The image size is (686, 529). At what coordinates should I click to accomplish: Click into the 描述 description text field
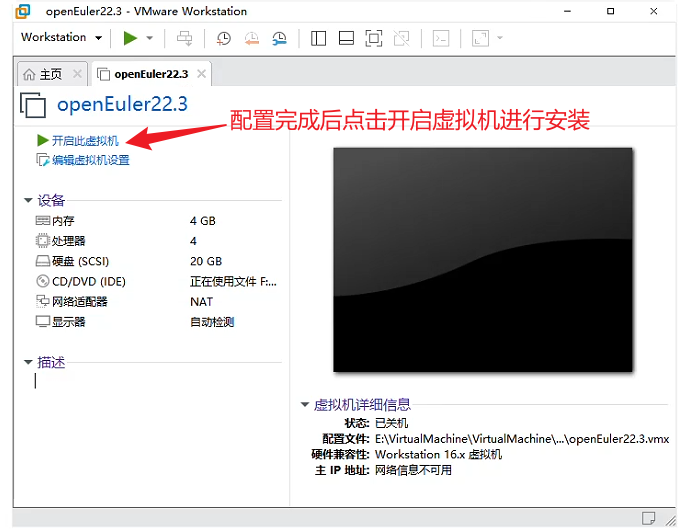pyautogui.click(x=158, y=382)
